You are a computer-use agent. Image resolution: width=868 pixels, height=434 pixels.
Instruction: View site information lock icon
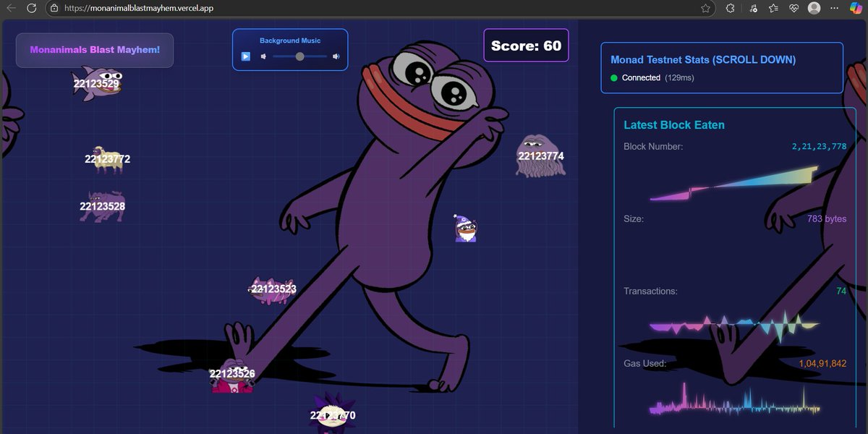pos(54,9)
